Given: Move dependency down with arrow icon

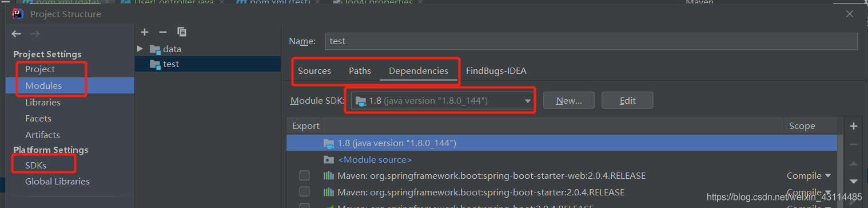Looking at the screenshot, I should (854, 181).
